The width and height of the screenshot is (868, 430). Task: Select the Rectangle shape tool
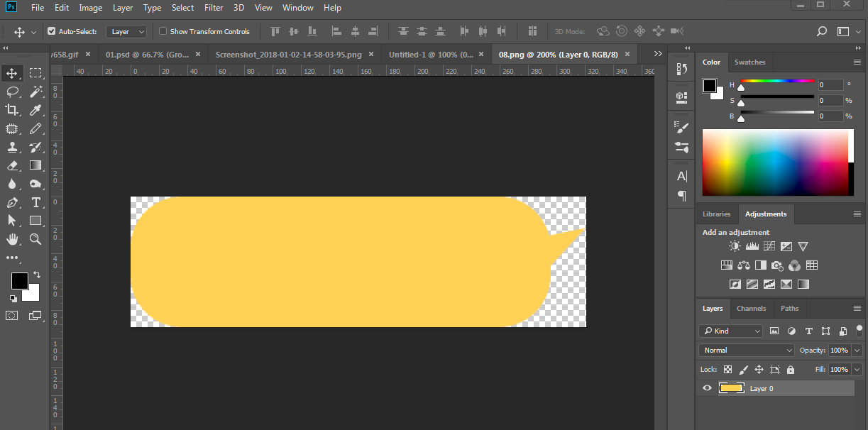coord(35,221)
